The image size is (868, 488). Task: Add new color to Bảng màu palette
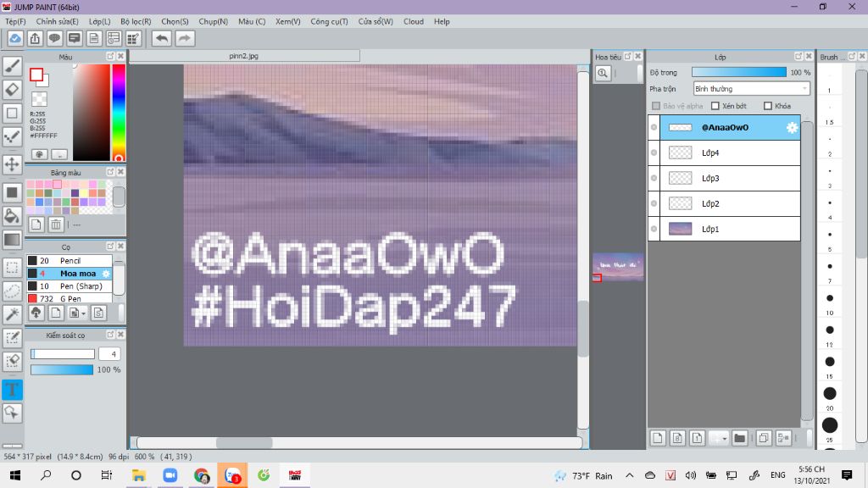(x=36, y=224)
